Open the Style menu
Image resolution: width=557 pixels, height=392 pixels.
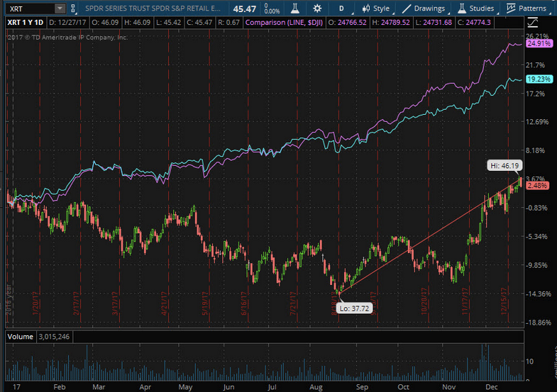point(381,9)
